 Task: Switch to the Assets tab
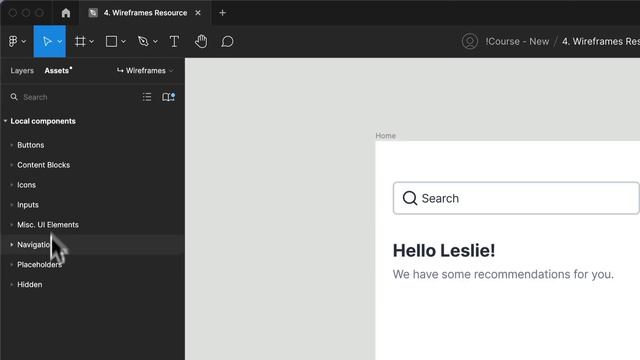[x=57, y=71]
